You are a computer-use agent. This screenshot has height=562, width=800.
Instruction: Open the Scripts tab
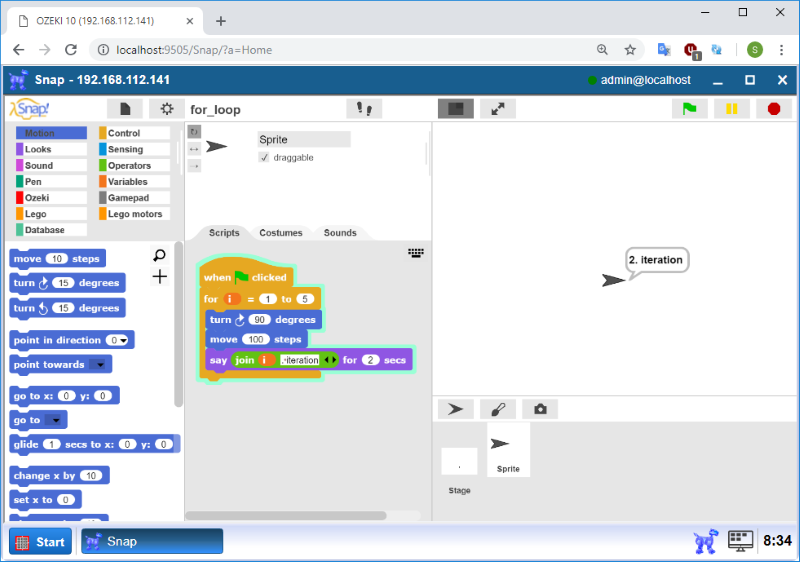tap(224, 233)
